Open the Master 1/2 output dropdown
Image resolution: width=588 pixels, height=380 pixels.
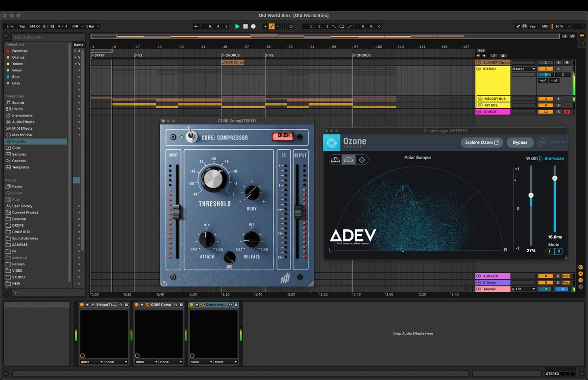[x=523, y=289]
